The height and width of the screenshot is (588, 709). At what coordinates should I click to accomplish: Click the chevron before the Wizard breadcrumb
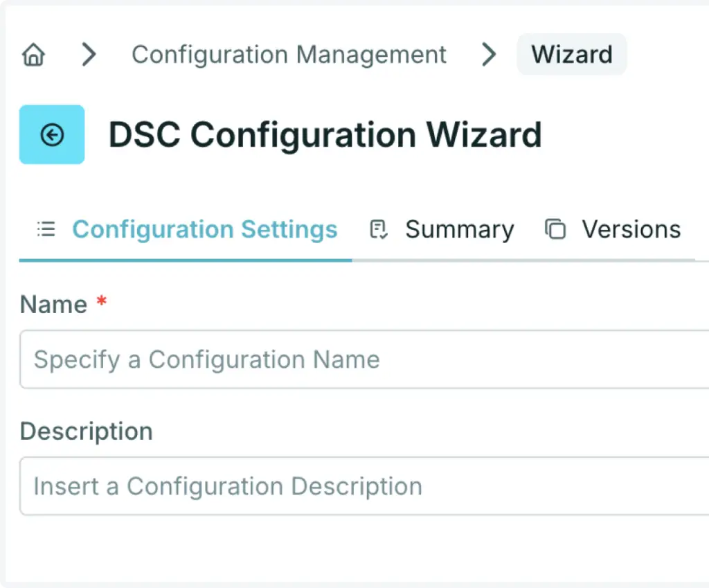(x=489, y=54)
